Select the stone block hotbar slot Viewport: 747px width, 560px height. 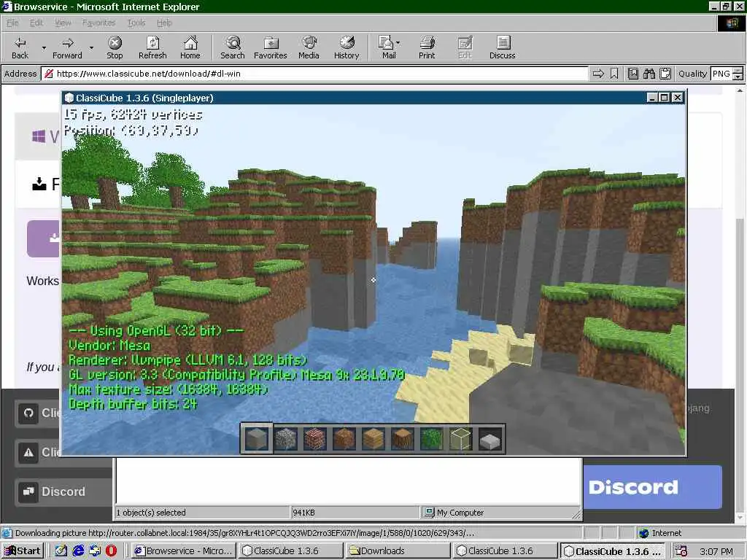(257, 438)
